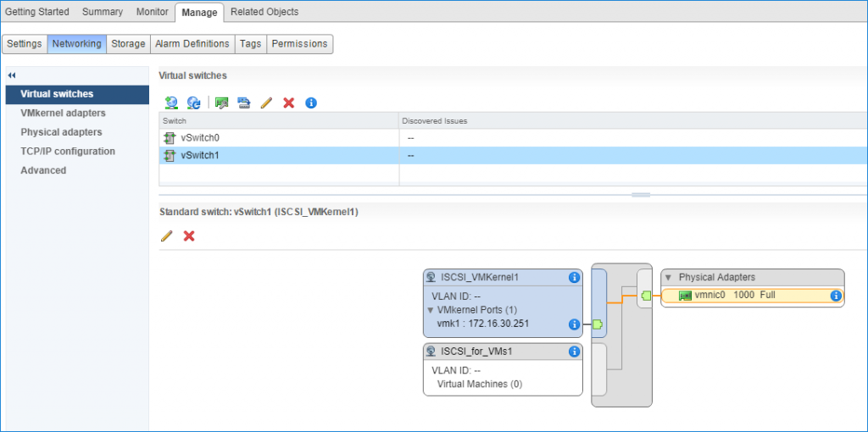Click the vmnic0 network card icon

click(x=685, y=296)
